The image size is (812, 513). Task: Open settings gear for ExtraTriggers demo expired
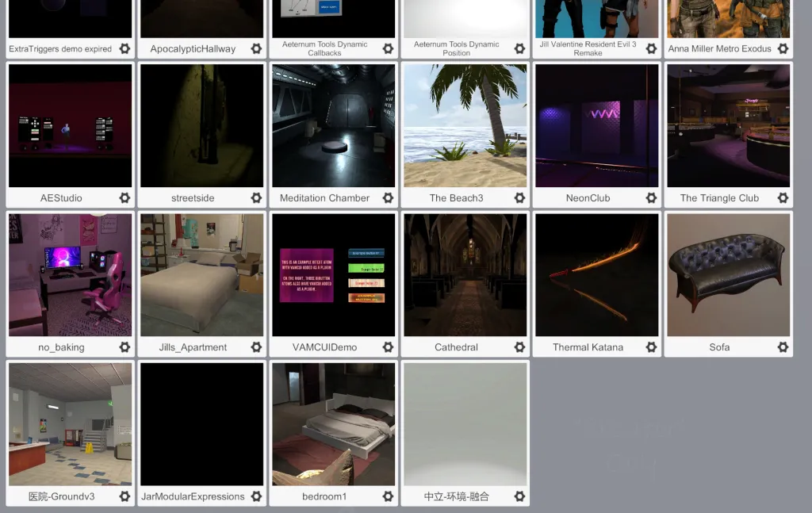124,48
